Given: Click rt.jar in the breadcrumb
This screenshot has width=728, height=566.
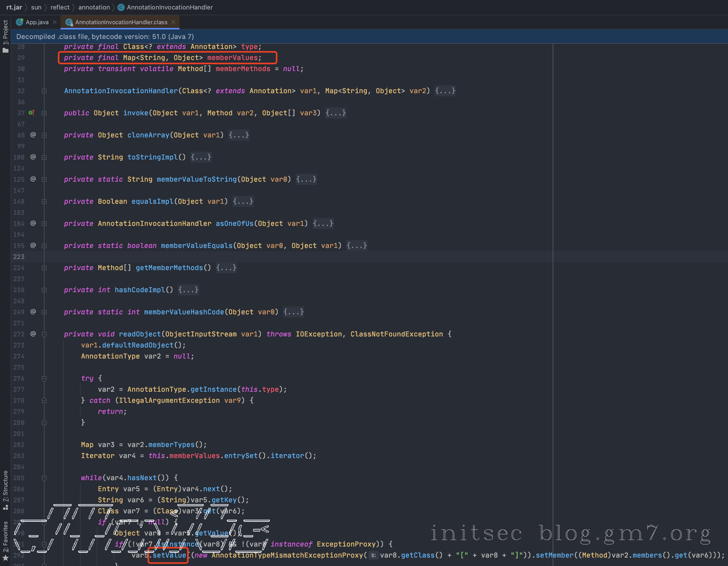Looking at the screenshot, I should 14,7.
